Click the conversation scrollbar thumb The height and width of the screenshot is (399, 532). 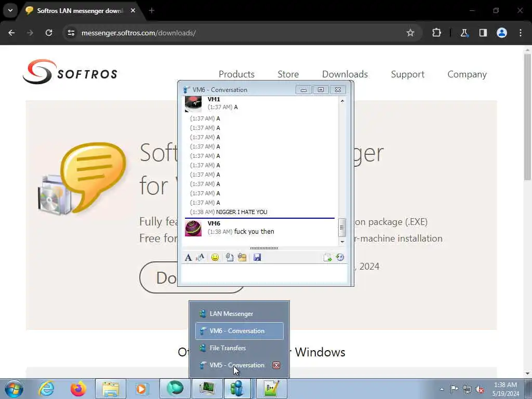(342, 228)
